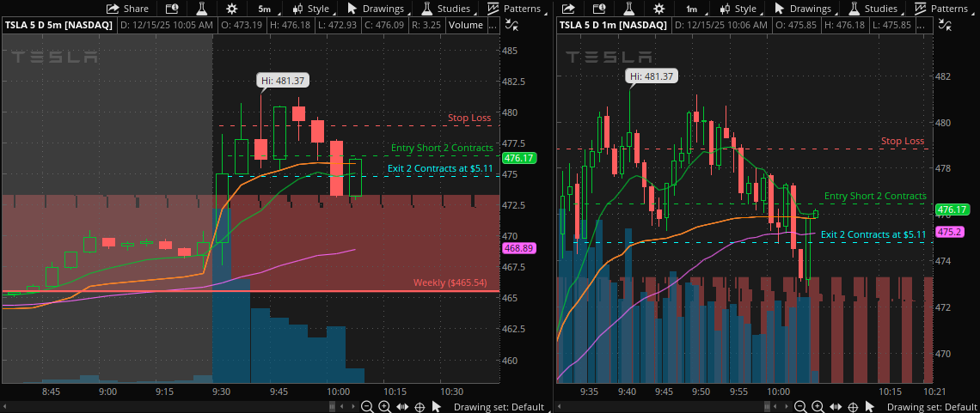Viewport: 980px width, 413px height.
Task: Select Exit 2 Contracts at $5.11, right chart
Action: [x=873, y=234]
